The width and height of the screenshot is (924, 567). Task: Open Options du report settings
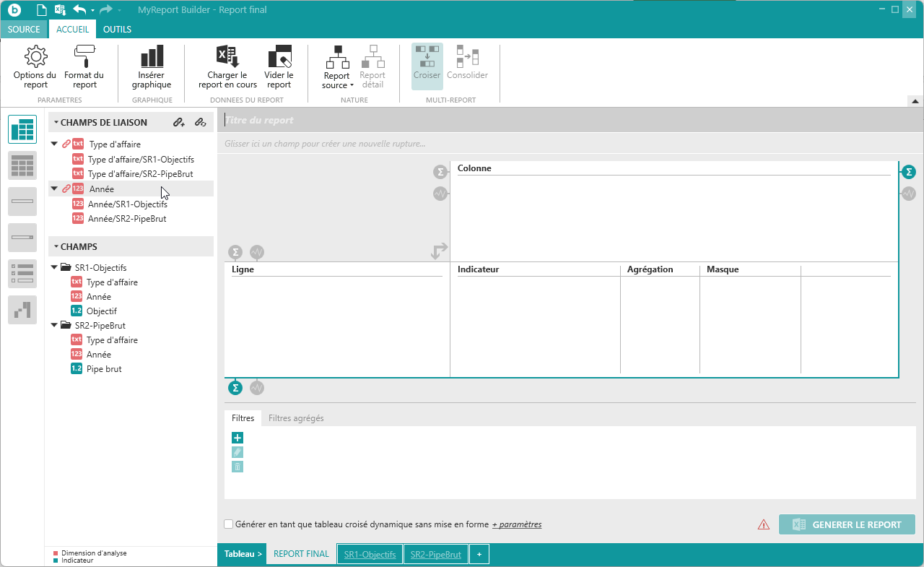35,66
